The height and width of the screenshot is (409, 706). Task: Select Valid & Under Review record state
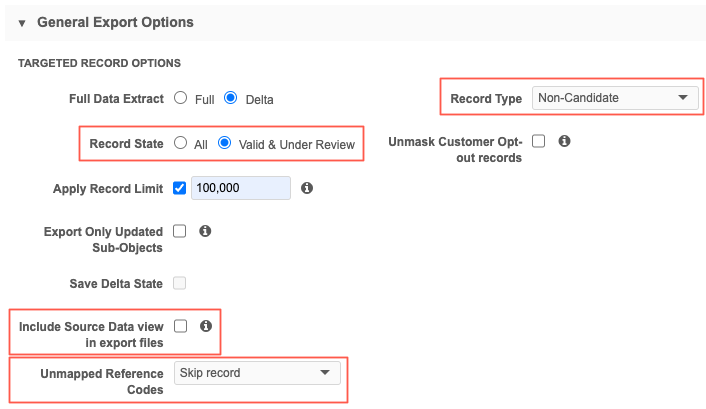click(225, 143)
